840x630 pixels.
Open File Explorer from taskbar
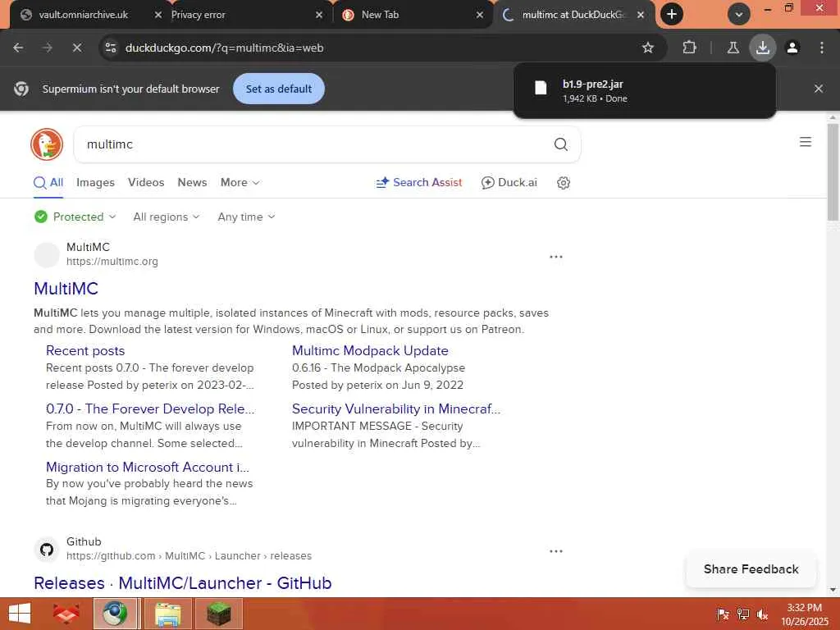(x=167, y=614)
